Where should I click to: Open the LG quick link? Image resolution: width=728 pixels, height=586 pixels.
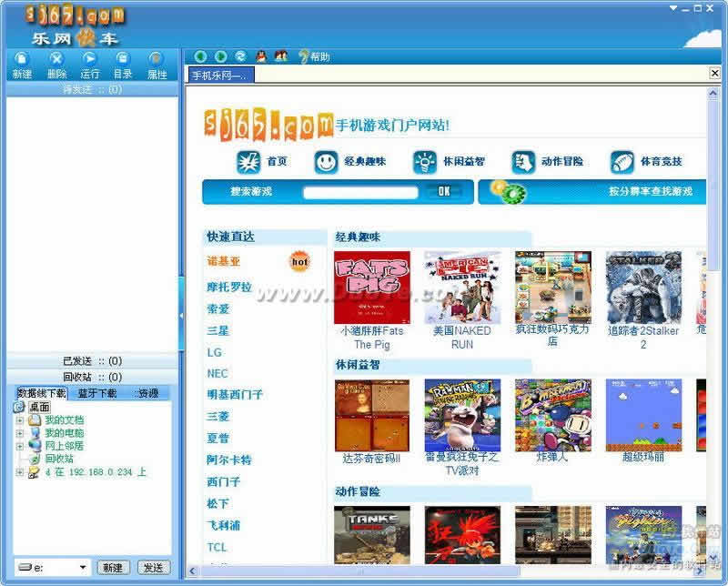coord(215,352)
